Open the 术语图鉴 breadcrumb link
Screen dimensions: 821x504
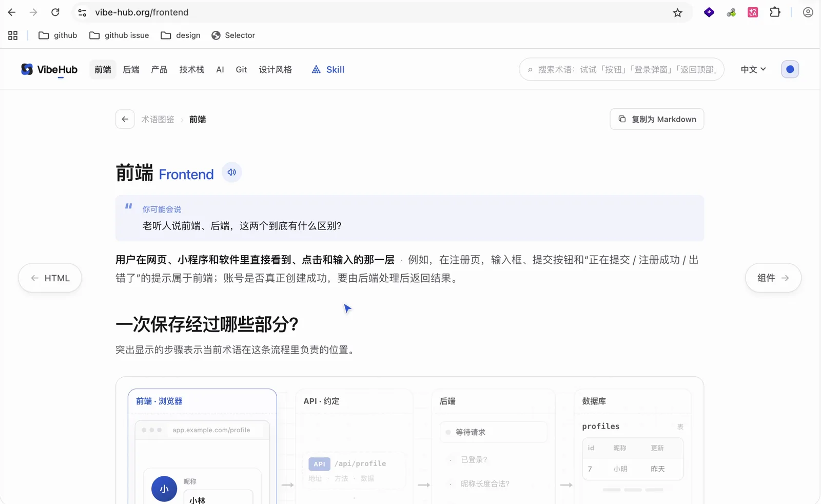158,120
